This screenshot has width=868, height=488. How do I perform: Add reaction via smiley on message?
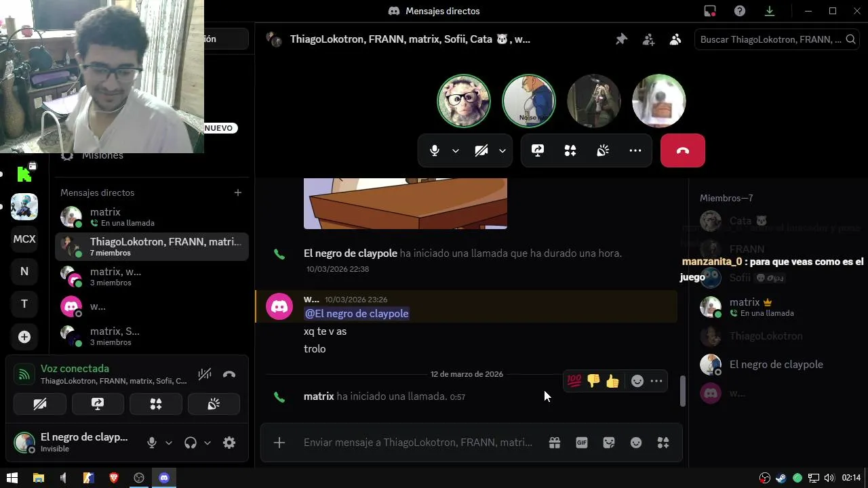[637, 381]
